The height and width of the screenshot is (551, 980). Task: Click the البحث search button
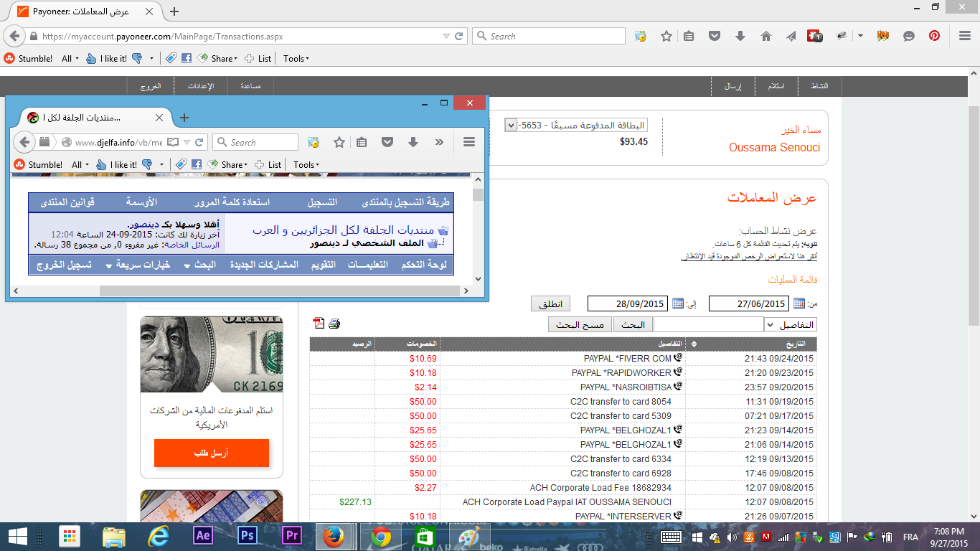click(x=633, y=324)
